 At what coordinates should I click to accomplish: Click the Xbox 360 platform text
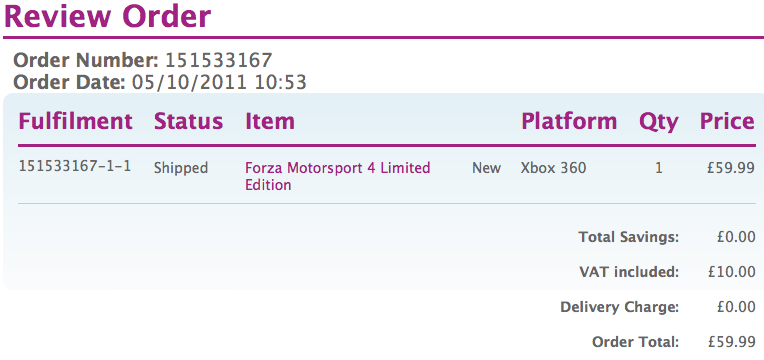tap(554, 169)
